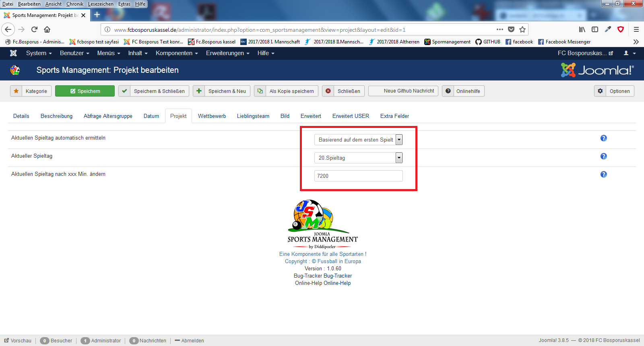The height and width of the screenshot is (346, 644).
Task: Click the Firefox home icon
Action: (47, 29)
